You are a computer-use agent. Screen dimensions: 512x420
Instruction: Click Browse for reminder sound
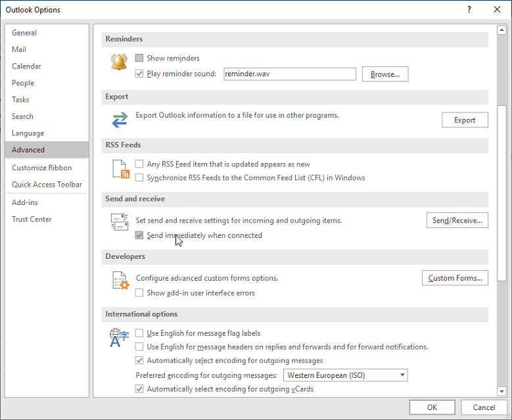point(385,74)
